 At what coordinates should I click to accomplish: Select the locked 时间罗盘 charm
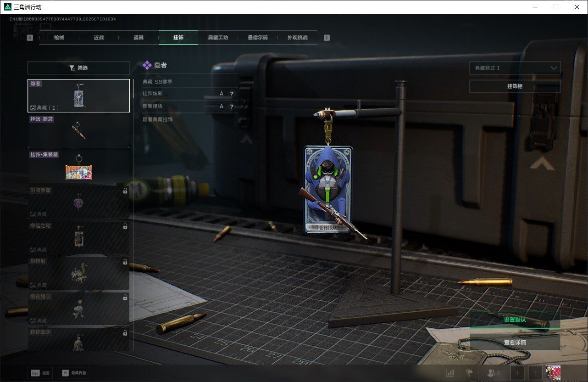[78, 202]
